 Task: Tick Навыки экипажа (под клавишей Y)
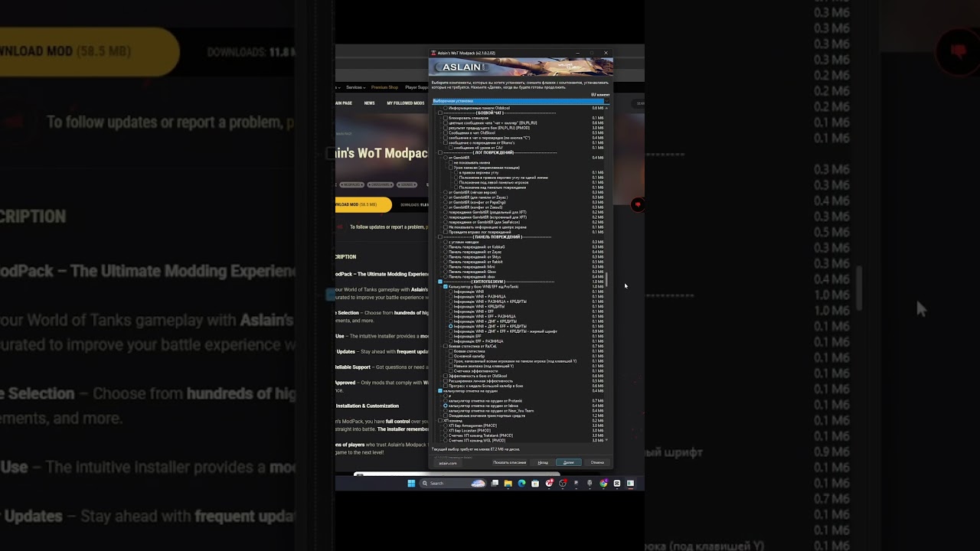coord(451,366)
